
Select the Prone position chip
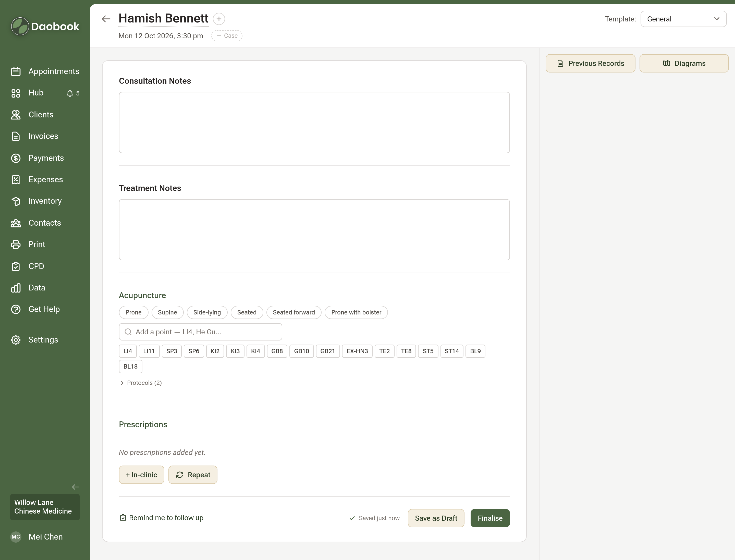[133, 312]
